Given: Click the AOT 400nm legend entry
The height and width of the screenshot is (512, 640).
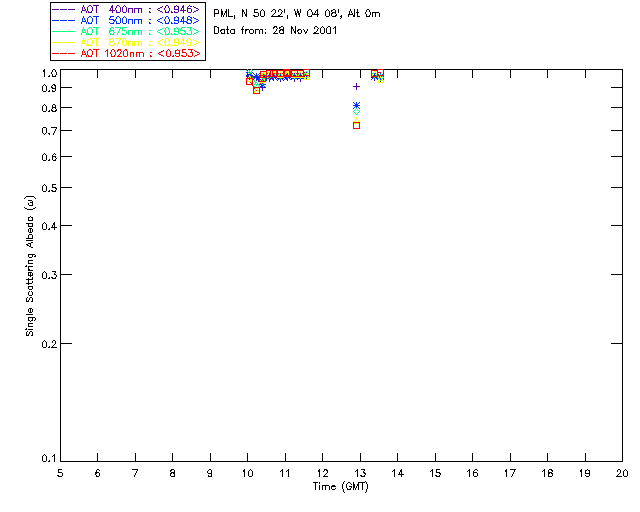Looking at the screenshot, I should click(x=126, y=9).
